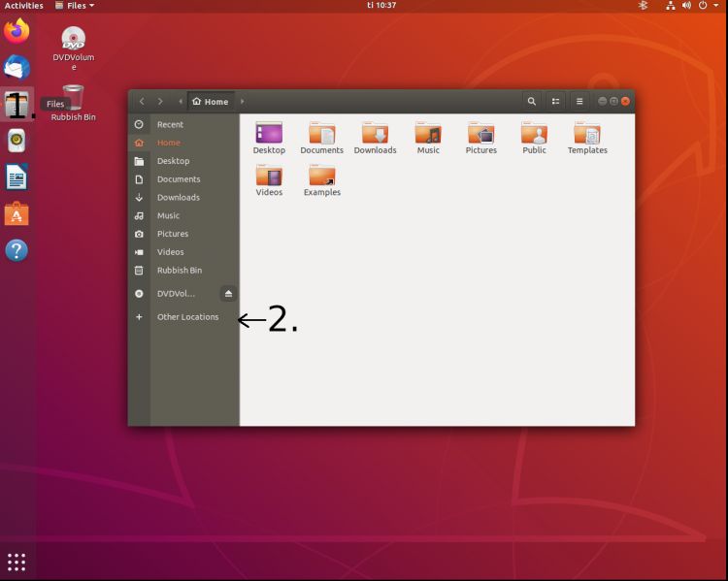Screen dimensions: 728x581
Task: Open the Pictures folder icon
Action: point(480,135)
